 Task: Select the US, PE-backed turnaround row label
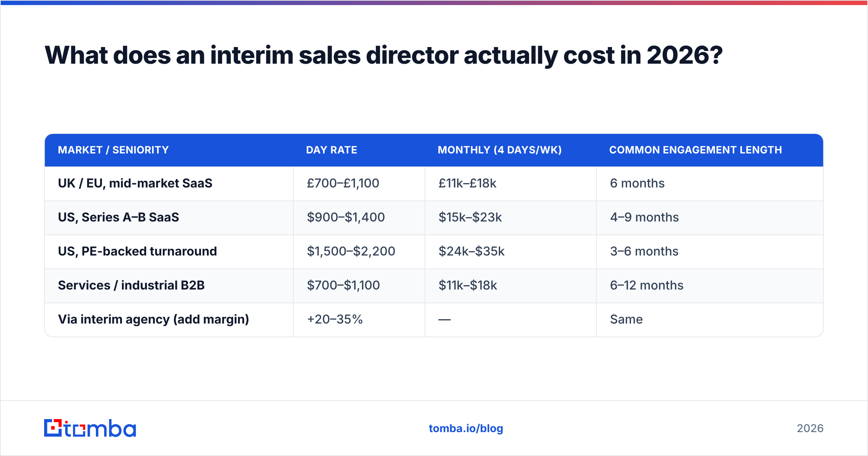click(x=137, y=252)
